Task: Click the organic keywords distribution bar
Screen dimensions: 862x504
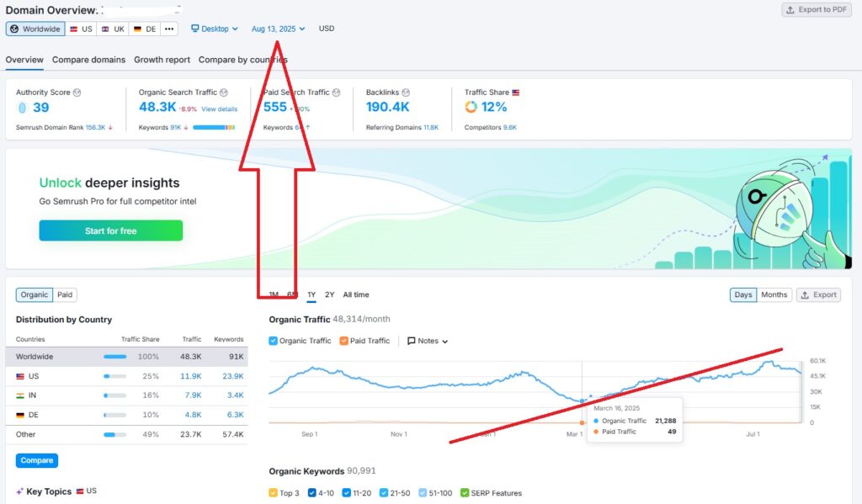Action: (214, 128)
